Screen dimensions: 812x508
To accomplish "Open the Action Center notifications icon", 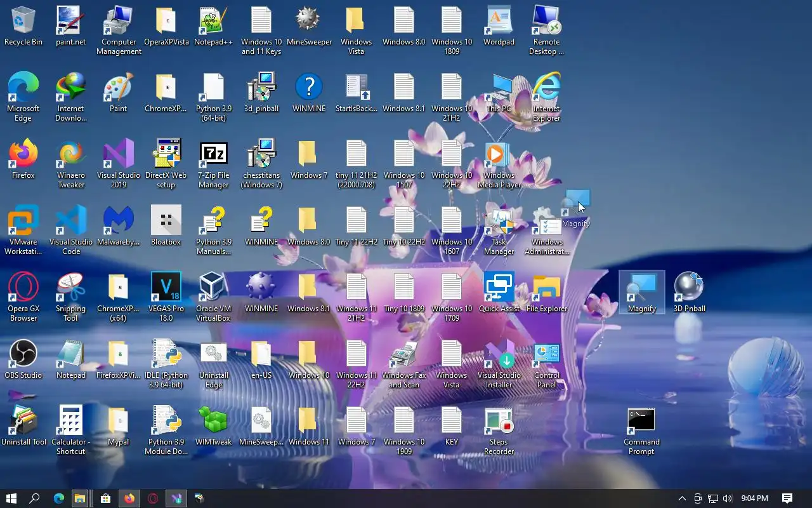I will tap(787, 498).
